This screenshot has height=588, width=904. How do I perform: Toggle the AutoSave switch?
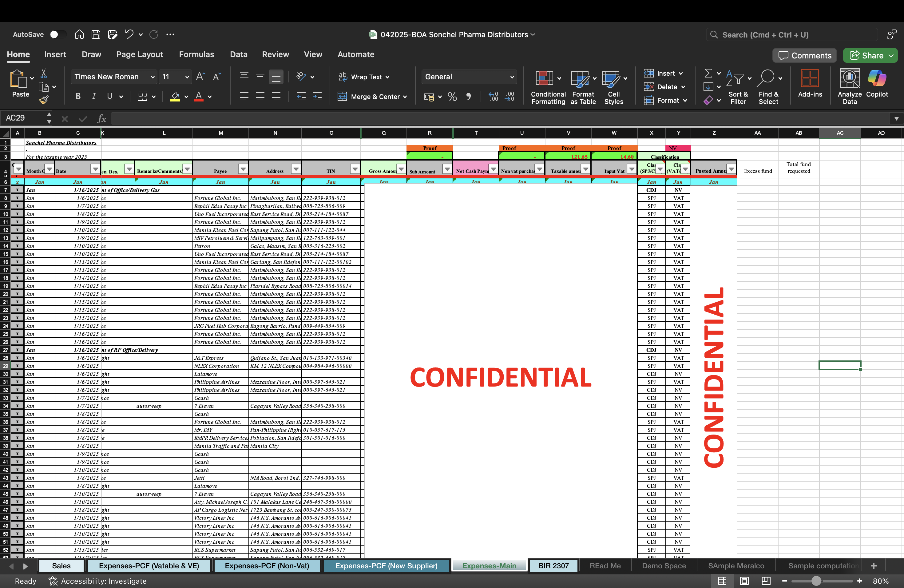pos(57,34)
